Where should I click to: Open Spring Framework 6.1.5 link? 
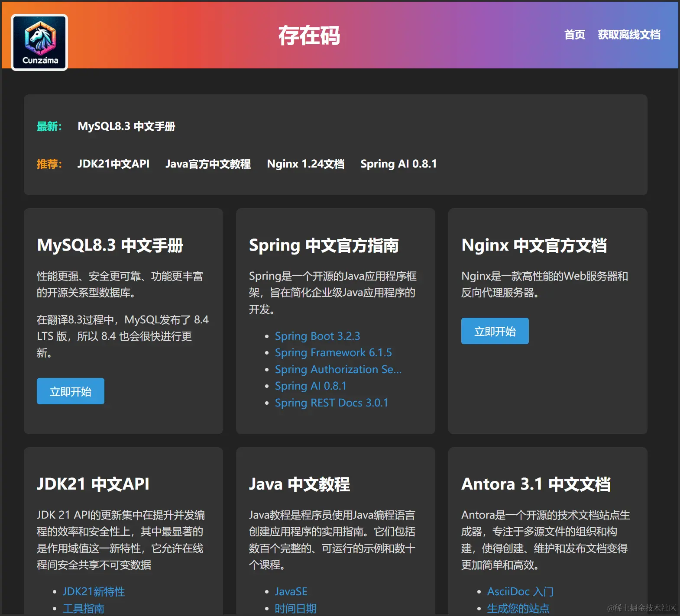click(333, 353)
